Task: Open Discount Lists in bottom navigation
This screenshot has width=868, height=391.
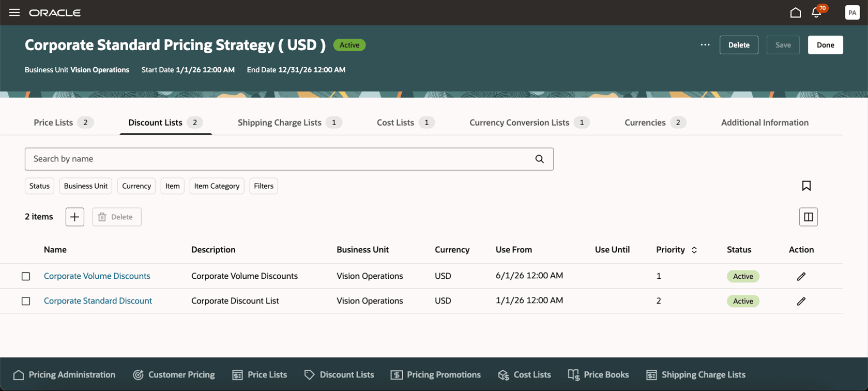Action: tap(339, 374)
